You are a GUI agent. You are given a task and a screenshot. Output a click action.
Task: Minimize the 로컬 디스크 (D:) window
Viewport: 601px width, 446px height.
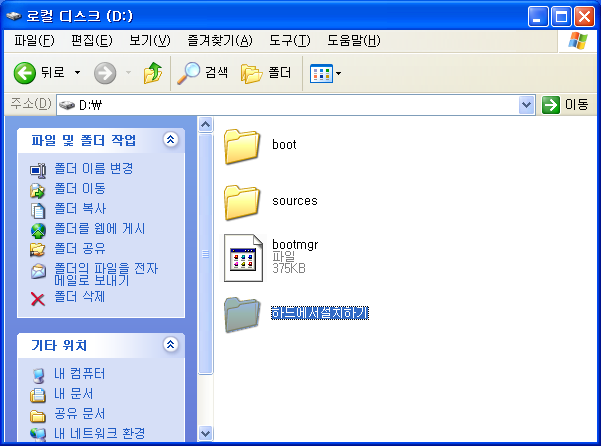pyautogui.click(x=538, y=17)
